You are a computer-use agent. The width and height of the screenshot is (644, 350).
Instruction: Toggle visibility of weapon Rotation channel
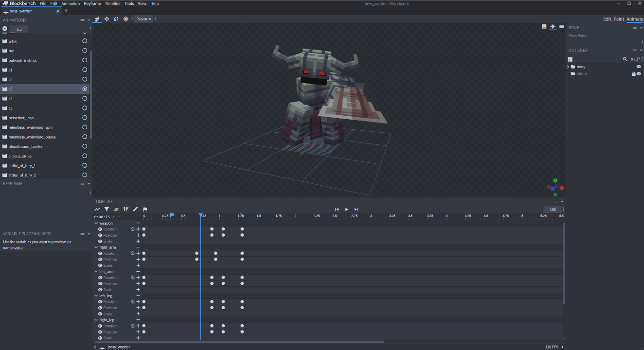[x=100, y=229]
